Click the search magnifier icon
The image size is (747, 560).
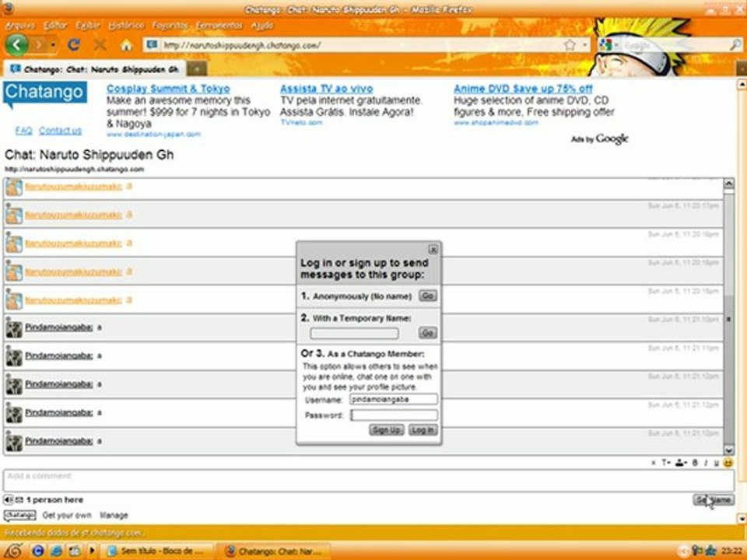(735, 45)
